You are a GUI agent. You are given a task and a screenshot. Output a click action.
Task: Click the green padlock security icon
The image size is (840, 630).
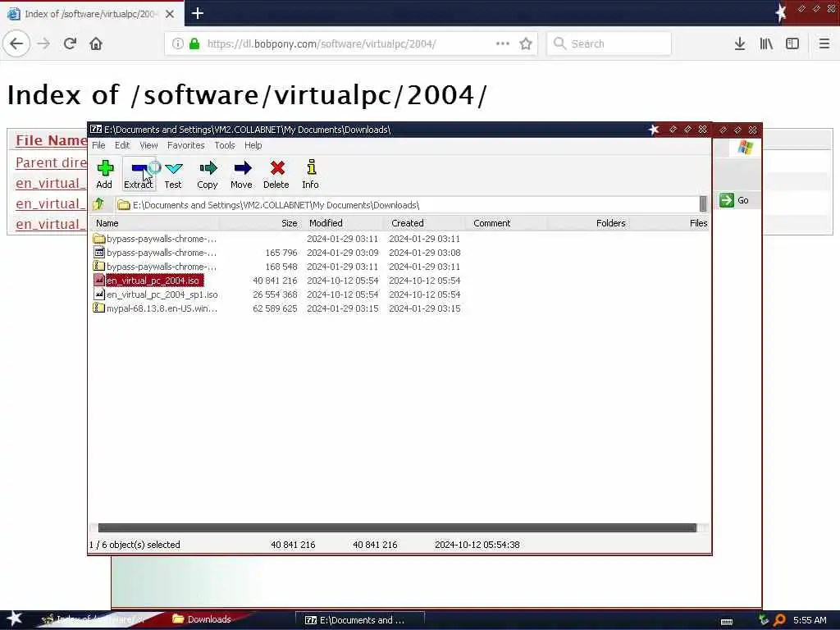pos(194,43)
